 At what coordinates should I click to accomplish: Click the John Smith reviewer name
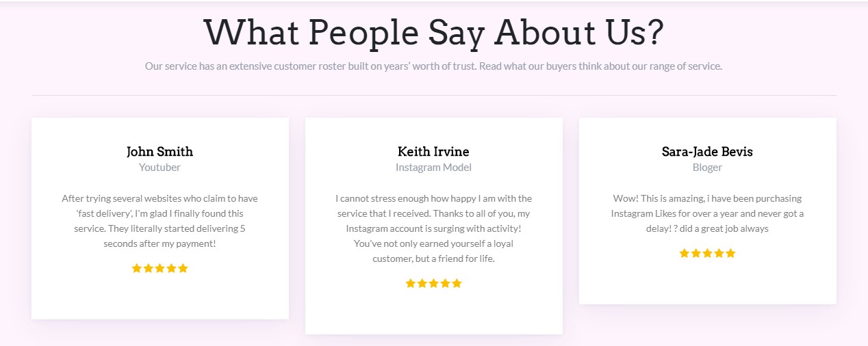point(159,152)
